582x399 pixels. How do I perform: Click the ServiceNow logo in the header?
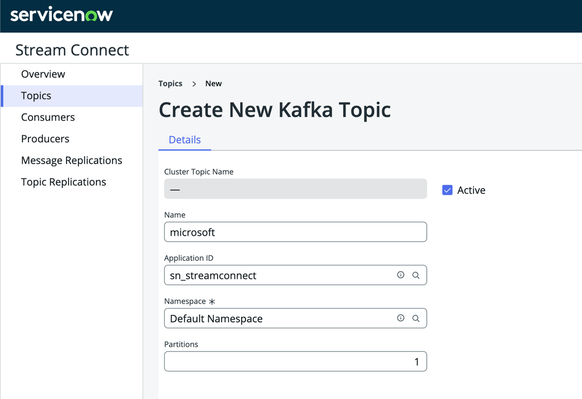(x=61, y=14)
